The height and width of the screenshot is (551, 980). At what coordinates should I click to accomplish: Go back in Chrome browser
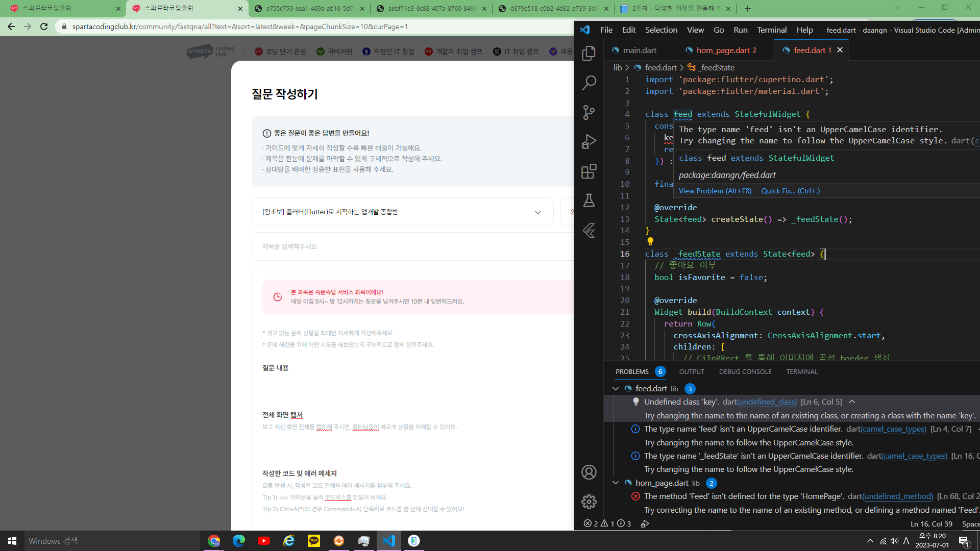click(x=11, y=27)
